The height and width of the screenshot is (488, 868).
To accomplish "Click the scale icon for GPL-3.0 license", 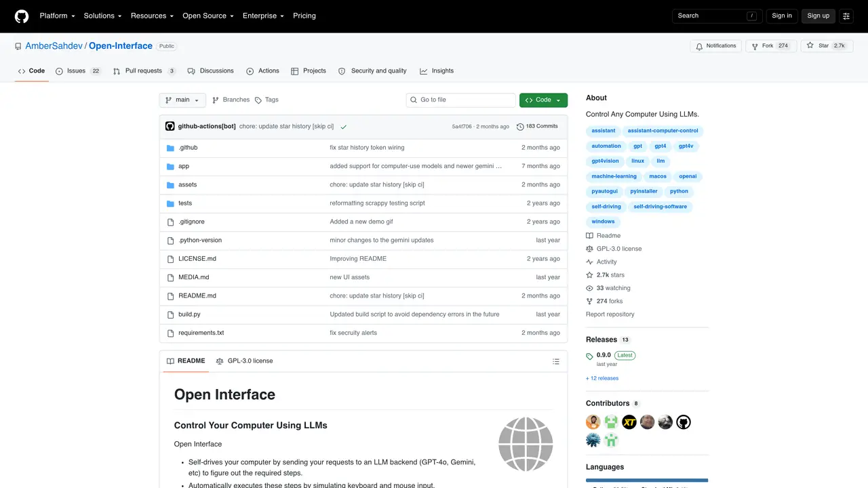I will [x=589, y=249].
